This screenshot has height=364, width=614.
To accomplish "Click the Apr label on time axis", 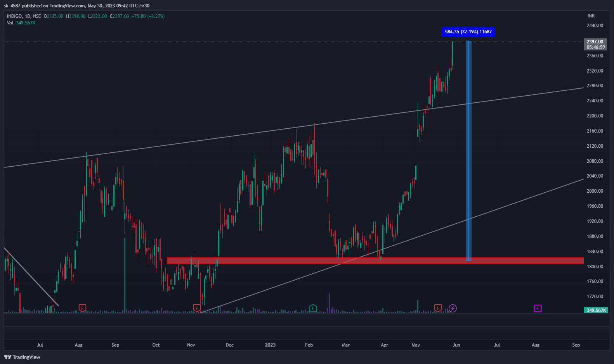I will [384, 345].
